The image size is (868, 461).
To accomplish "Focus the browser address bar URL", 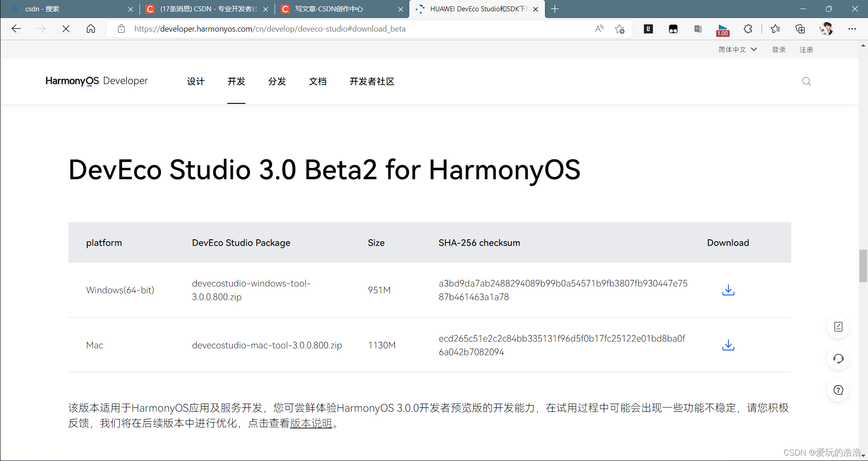I will 270,29.
